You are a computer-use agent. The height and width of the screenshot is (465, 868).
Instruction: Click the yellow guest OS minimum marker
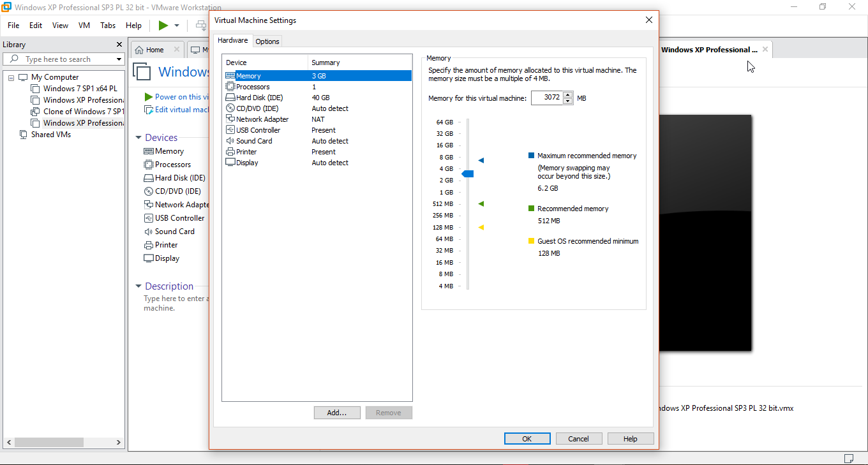[x=481, y=227]
